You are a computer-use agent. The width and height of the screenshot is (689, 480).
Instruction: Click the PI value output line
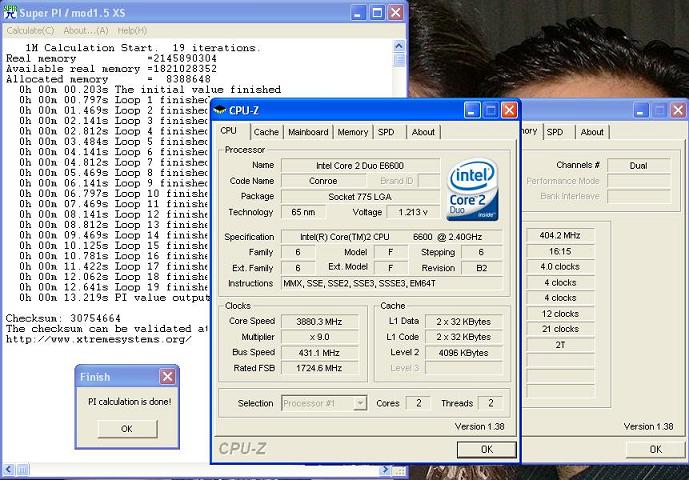[x=115, y=298]
